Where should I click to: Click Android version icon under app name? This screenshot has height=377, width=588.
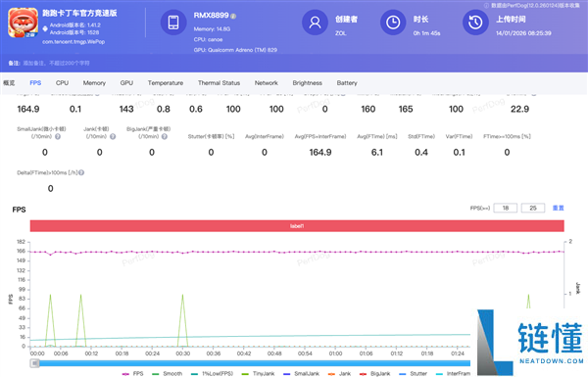(45, 28)
